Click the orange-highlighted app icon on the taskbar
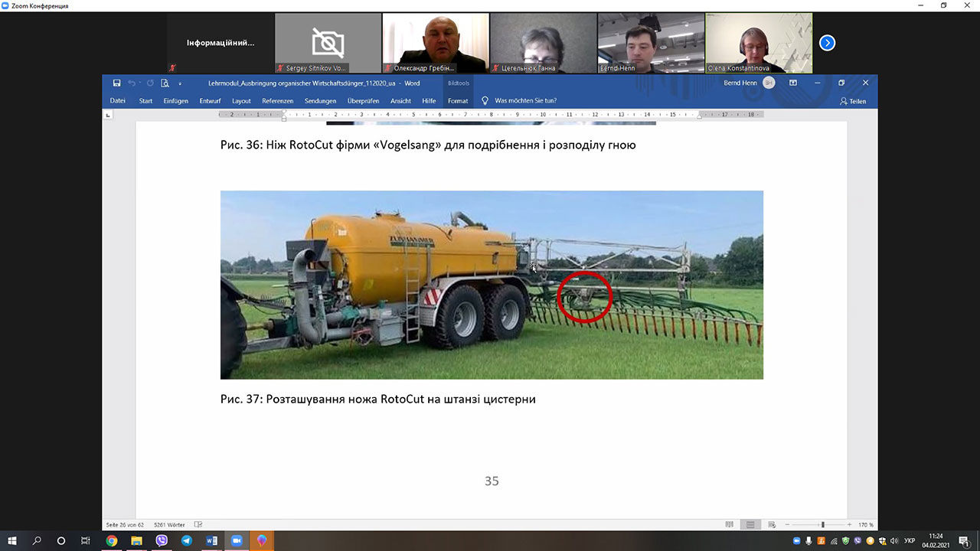Screen dimensions: 980x551 262,541
